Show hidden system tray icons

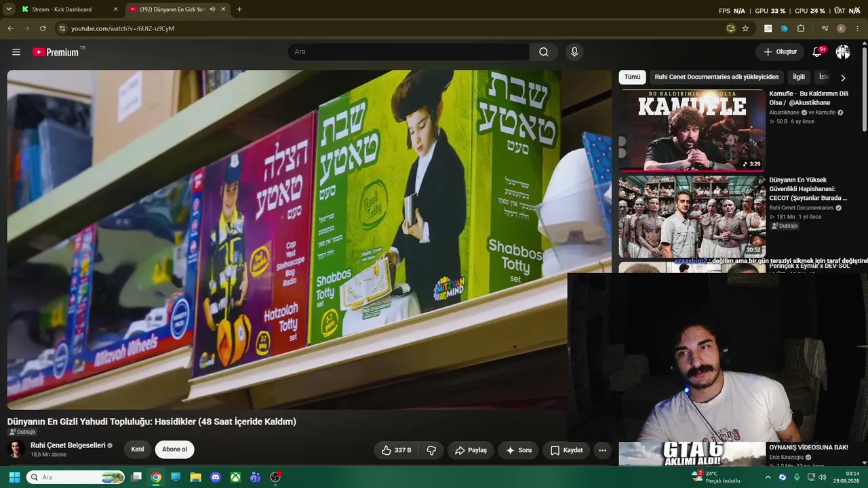click(x=768, y=477)
